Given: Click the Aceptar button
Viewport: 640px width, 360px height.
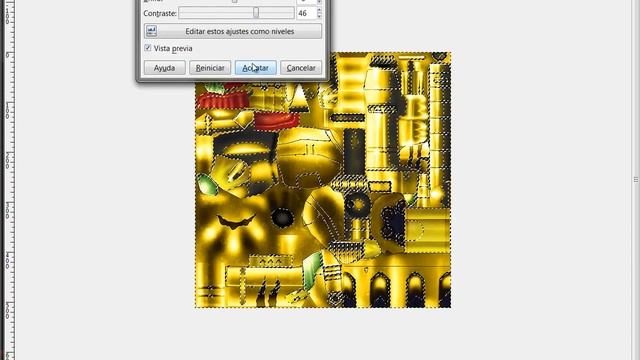Looking at the screenshot, I should coord(256,68).
